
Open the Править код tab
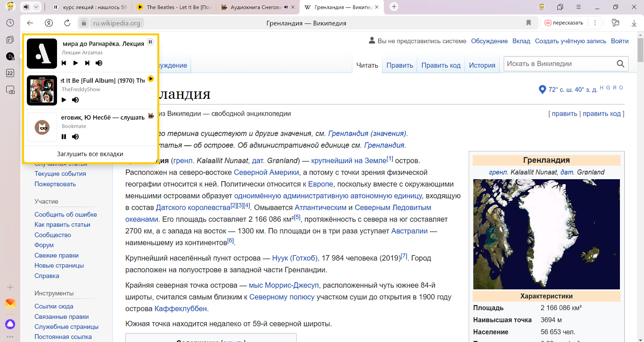click(441, 65)
